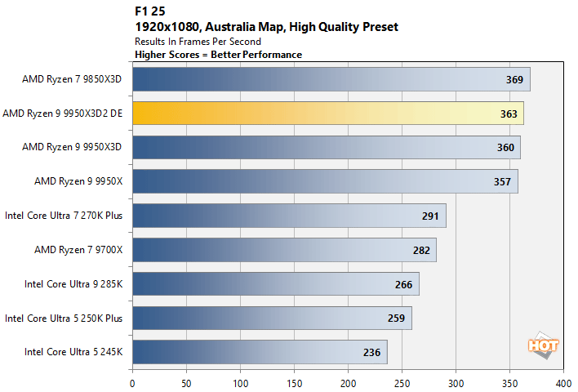Click the 282 score value
This screenshot has height=392, width=578.
[421, 251]
